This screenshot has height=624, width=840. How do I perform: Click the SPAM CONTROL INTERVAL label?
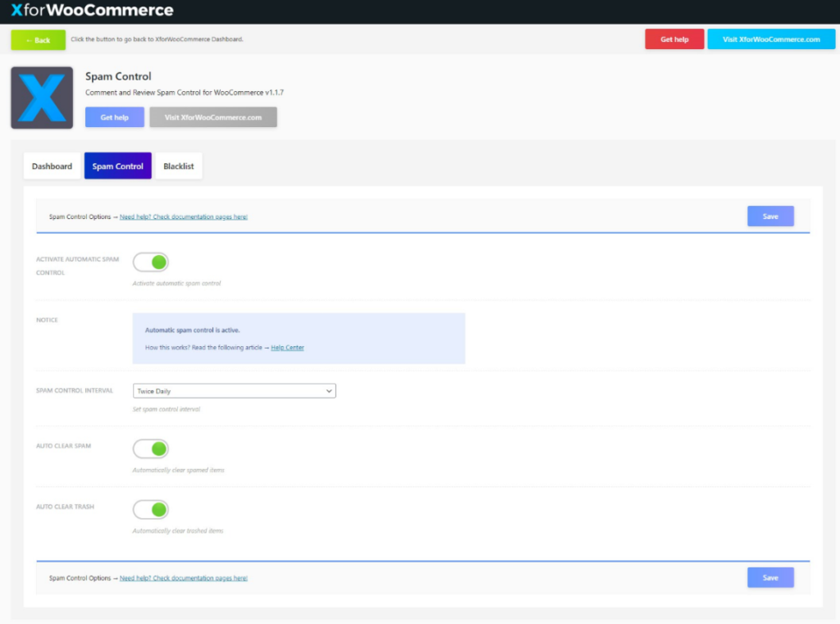[75, 390]
